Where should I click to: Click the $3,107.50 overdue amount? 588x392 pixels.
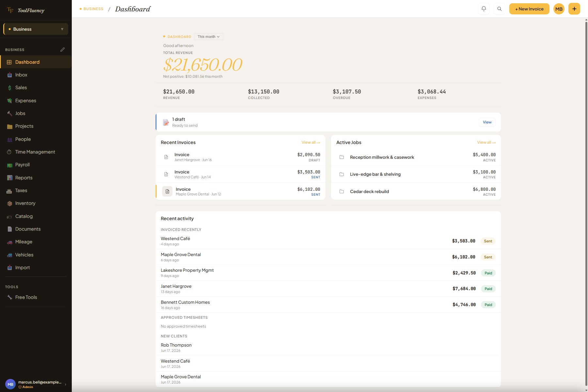pyautogui.click(x=347, y=92)
